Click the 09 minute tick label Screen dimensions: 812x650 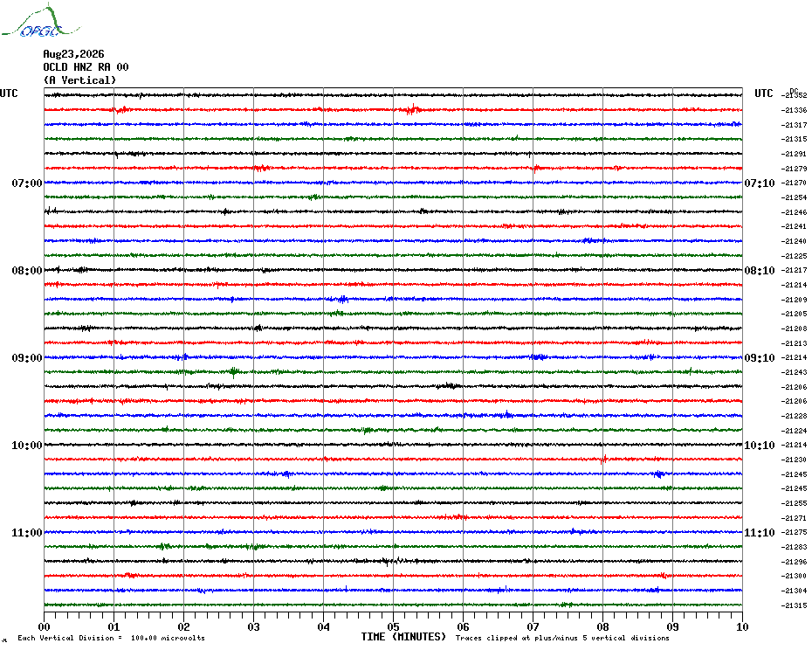(x=672, y=626)
